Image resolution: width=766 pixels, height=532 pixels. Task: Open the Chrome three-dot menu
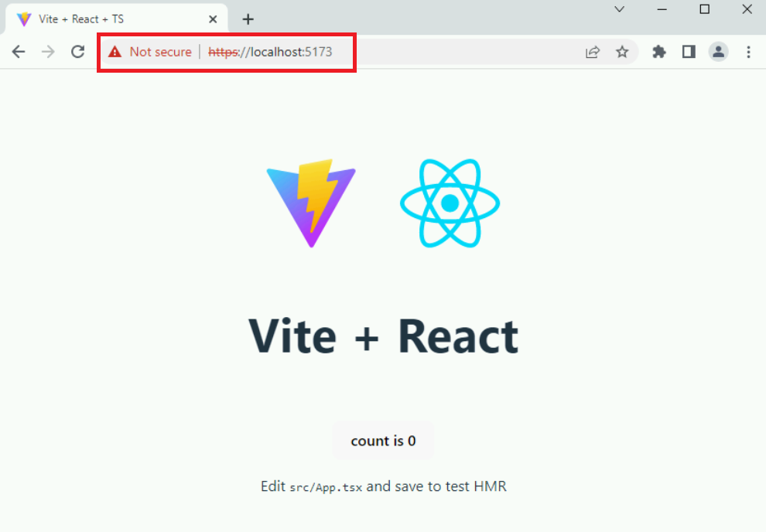coord(748,52)
